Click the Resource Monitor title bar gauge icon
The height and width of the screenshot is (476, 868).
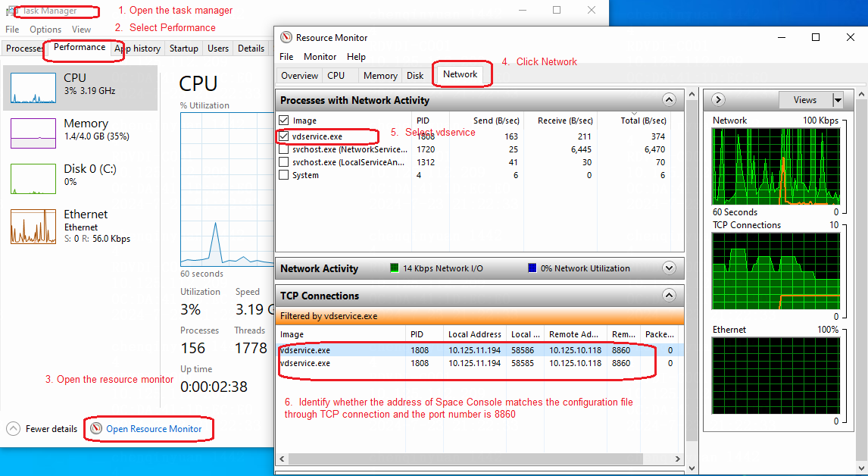286,38
